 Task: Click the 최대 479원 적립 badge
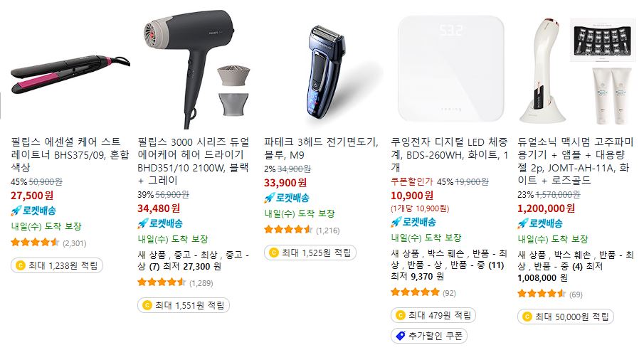coord(433,315)
